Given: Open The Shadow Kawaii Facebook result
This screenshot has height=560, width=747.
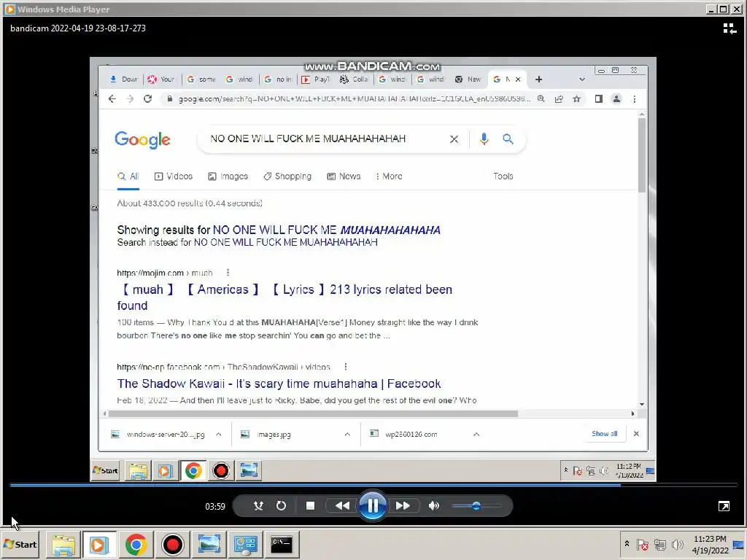Looking at the screenshot, I should (x=279, y=384).
